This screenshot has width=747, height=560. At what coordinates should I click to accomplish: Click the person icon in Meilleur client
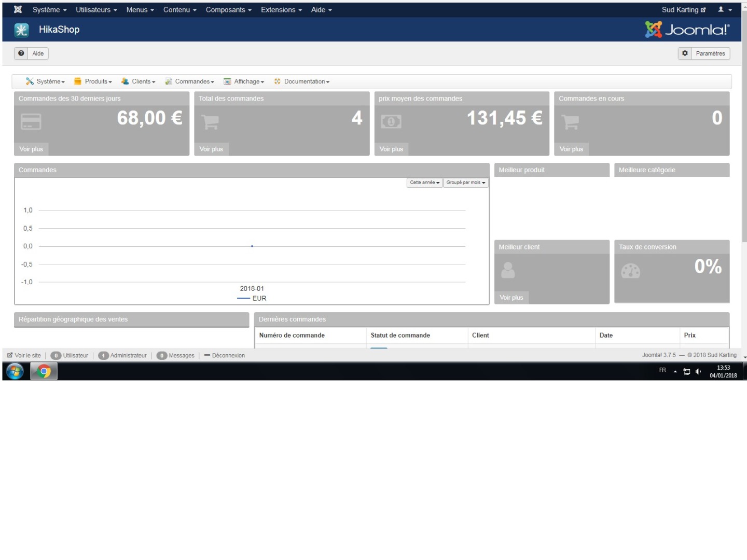pos(508,270)
